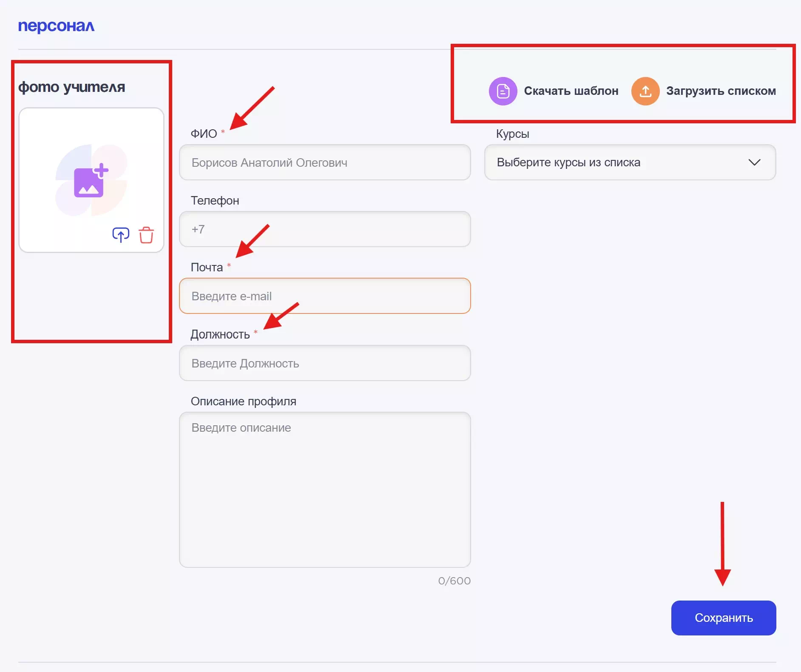Click the Должность field label

point(220,335)
